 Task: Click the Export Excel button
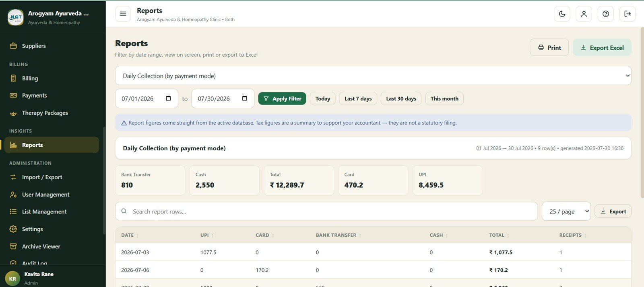(602, 47)
